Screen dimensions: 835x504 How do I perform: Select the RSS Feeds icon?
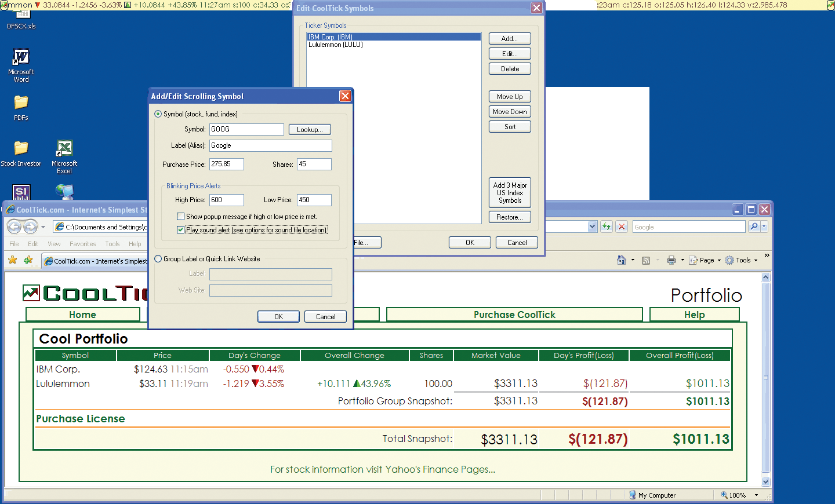645,260
